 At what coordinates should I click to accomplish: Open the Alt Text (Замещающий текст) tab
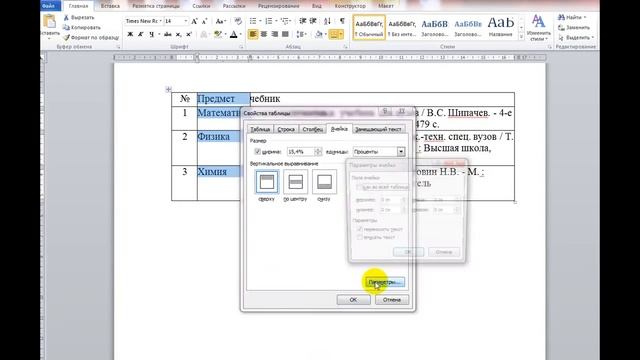click(x=378, y=129)
